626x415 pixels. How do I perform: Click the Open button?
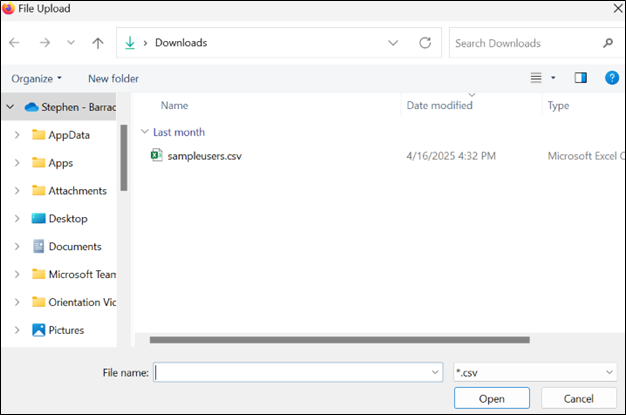coord(491,398)
